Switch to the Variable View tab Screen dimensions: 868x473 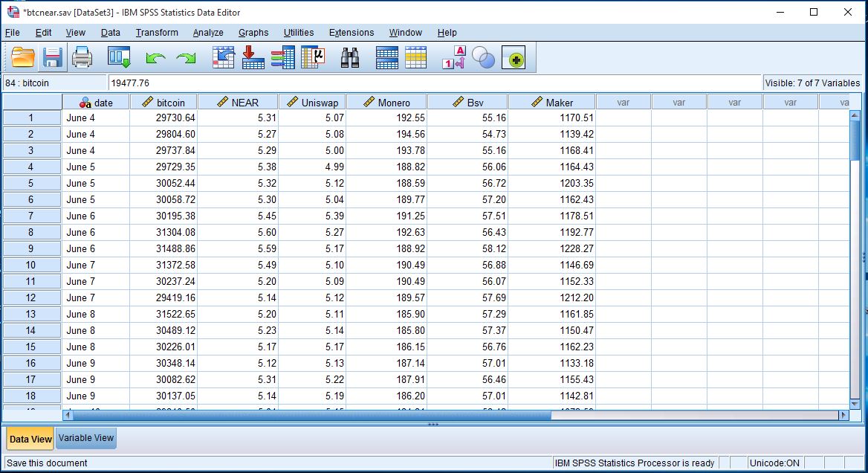[85, 438]
